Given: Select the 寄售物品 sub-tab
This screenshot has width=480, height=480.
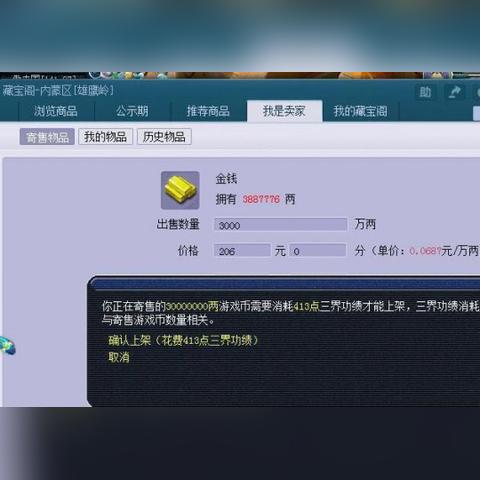Looking at the screenshot, I should (x=47, y=137).
